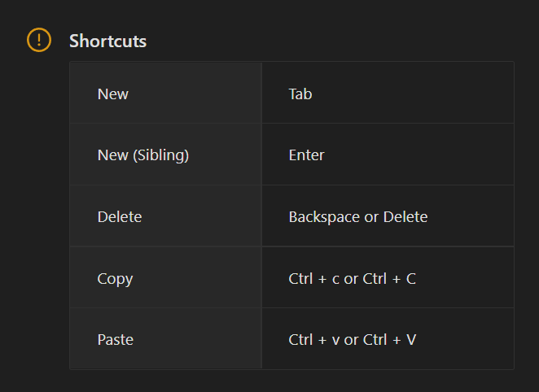539x392 pixels.
Task: Click the Enter shortcut cell
Action: click(388, 155)
